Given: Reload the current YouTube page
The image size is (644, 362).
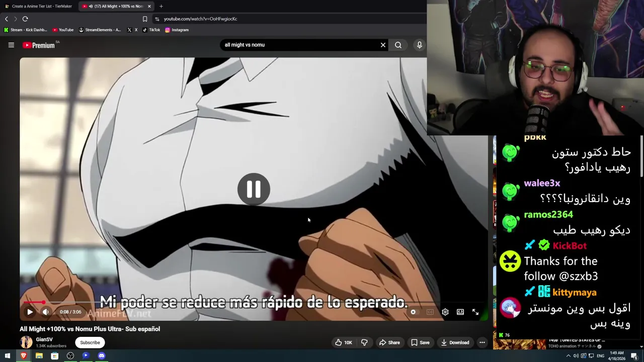Looking at the screenshot, I should (25, 19).
